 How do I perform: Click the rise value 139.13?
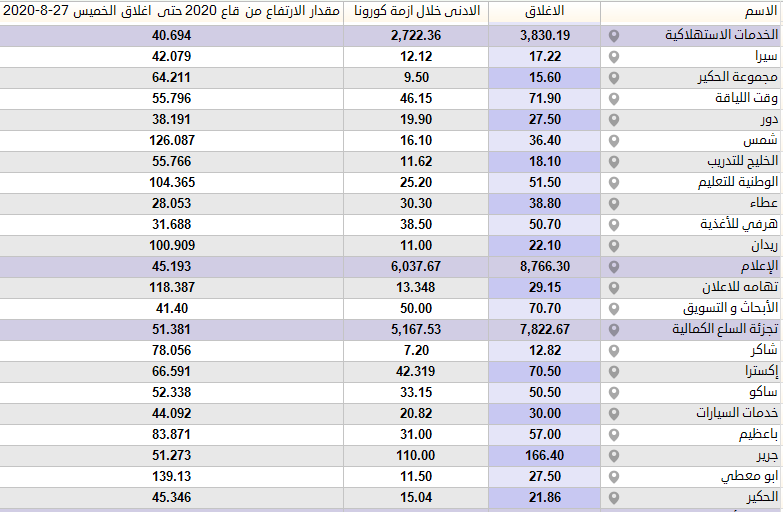[172, 476]
